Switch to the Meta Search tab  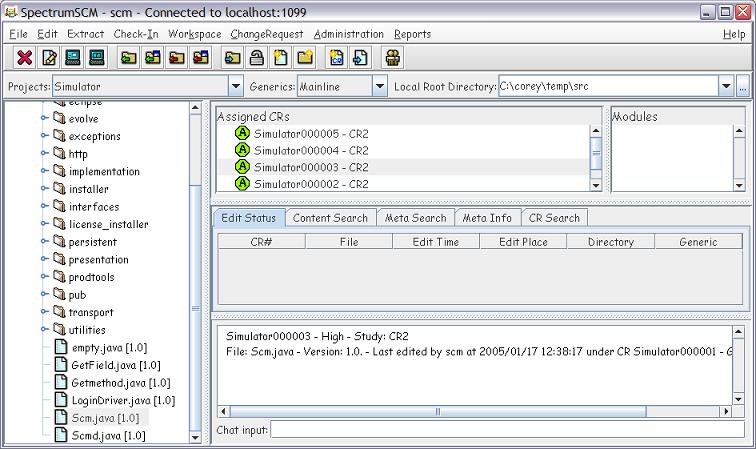coord(416,218)
